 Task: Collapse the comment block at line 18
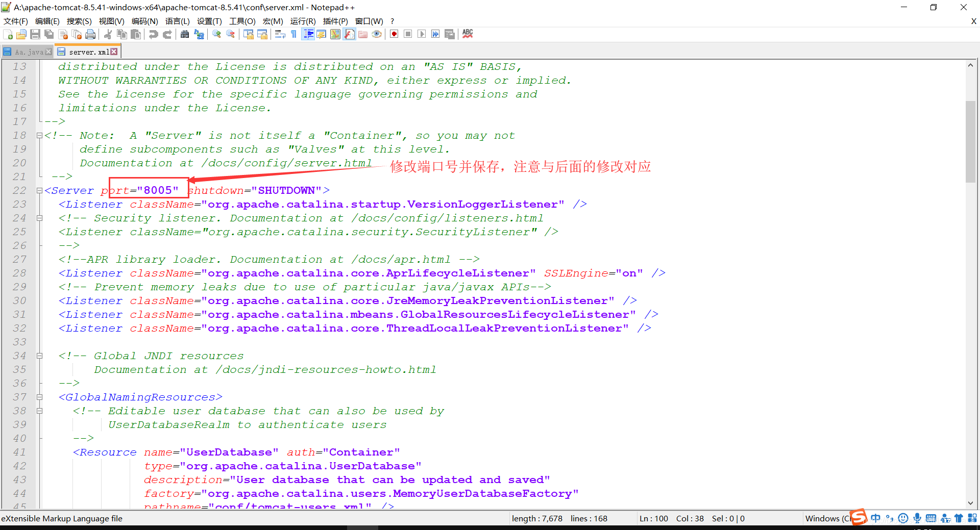click(x=39, y=136)
